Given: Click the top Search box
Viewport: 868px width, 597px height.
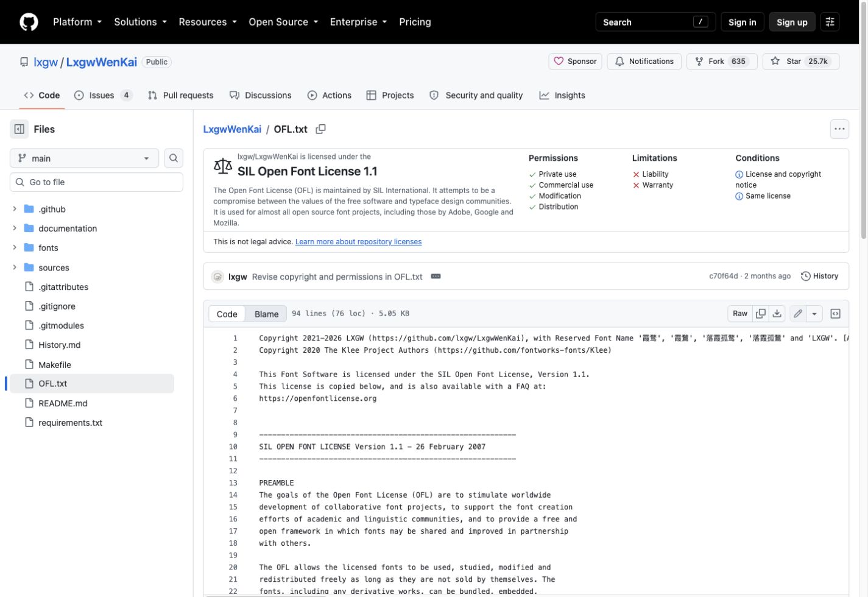Looking at the screenshot, I should pyautogui.click(x=655, y=22).
